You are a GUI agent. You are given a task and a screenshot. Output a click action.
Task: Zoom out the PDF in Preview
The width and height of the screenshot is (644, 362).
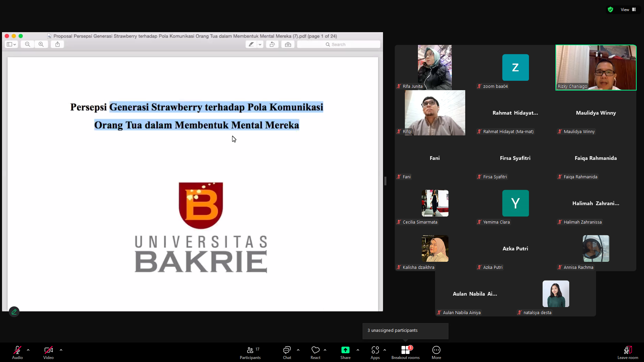coord(28,44)
